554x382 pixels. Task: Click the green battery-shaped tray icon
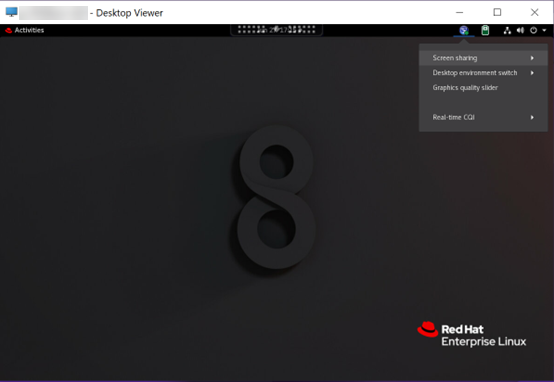[485, 30]
